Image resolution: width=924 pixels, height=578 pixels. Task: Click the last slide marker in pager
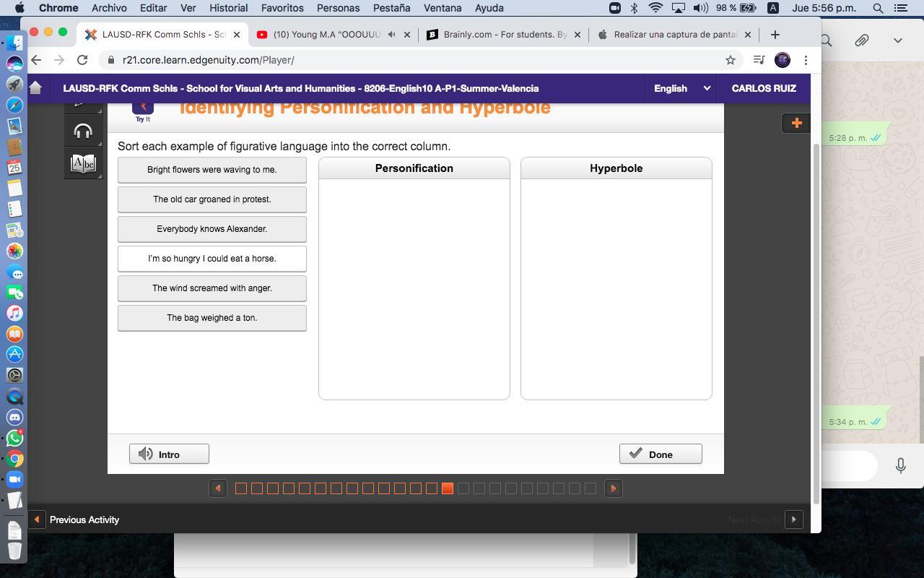pos(590,488)
